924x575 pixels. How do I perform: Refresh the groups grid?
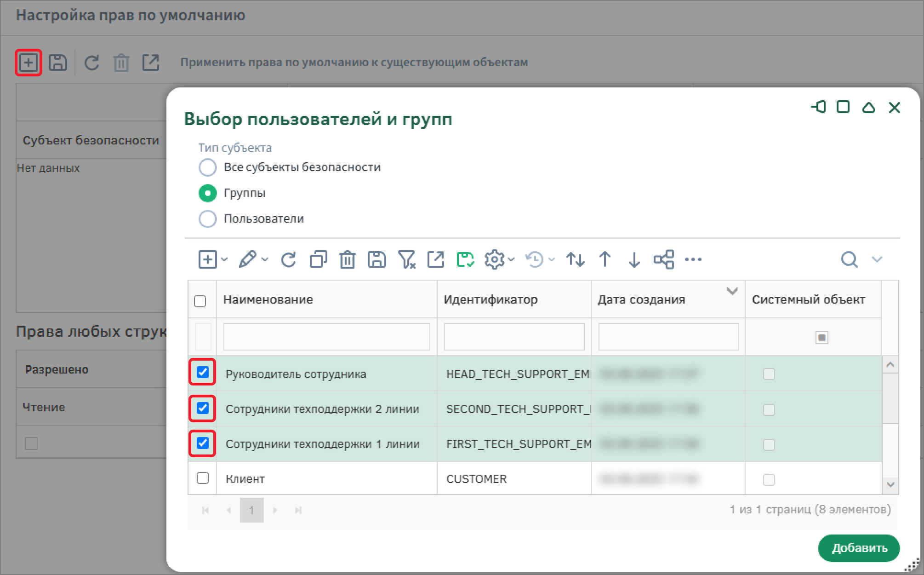[289, 259]
